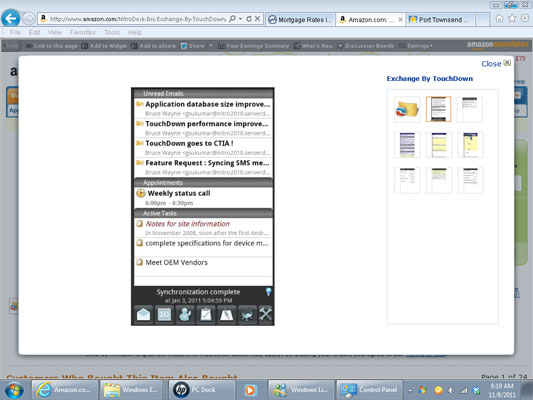Click the Favorites star icon
Viewport: 533px width, 400px height.
click(x=512, y=18)
